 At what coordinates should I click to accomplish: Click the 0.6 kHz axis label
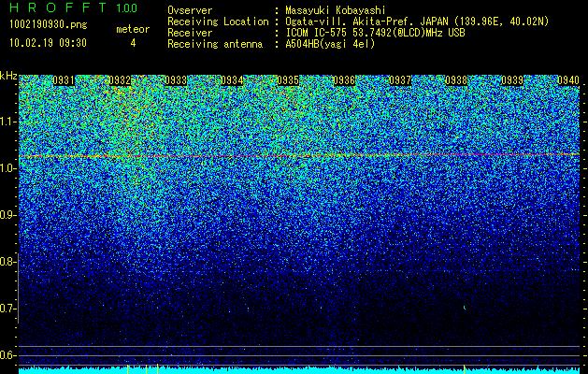pyautogui.click(x=7, y=355)
